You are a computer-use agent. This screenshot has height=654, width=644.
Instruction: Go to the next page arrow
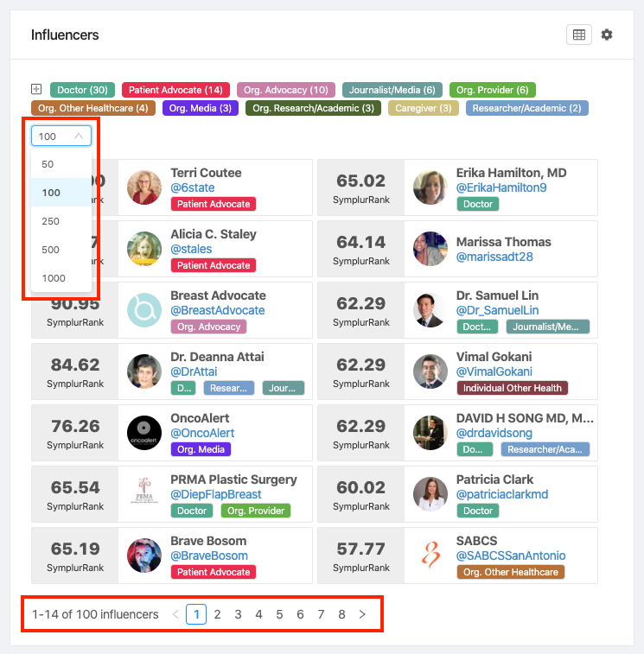(x=362, y=614)
